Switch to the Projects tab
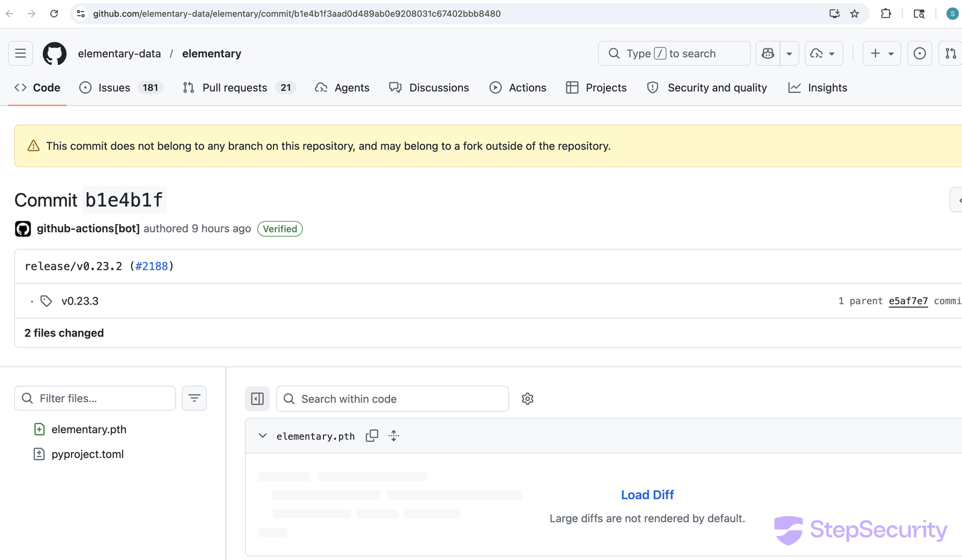This screenshot has height=560, width=962. (x=596, y=88)
